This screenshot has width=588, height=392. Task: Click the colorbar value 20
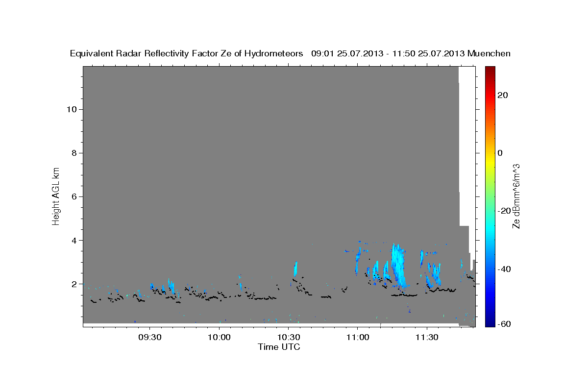502,95
